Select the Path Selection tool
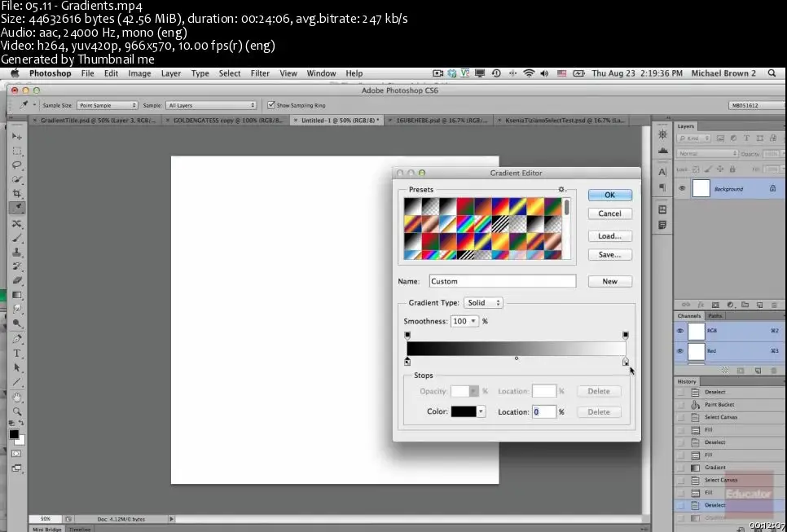The width and height of the screenshot is (787, 532). tap(16, 368)
